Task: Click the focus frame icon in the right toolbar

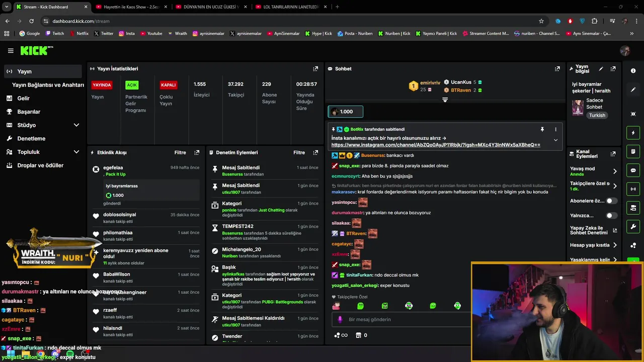Action: click(x=633, y=114)
